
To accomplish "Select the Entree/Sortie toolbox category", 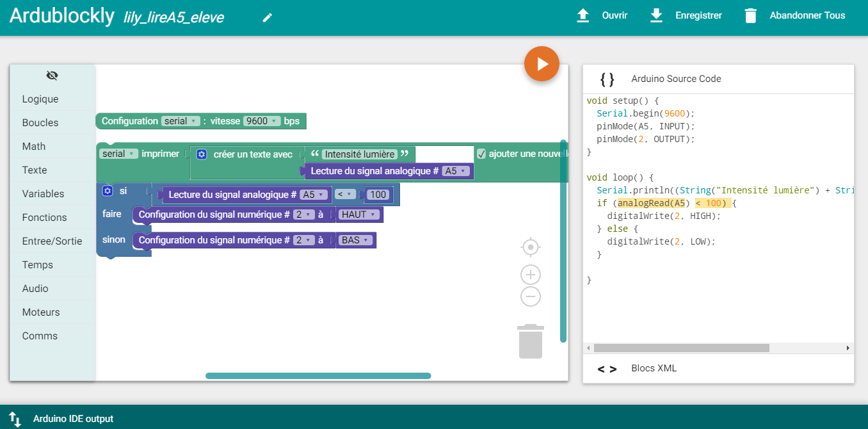I will pyautogui.click(x=52, y=241).
